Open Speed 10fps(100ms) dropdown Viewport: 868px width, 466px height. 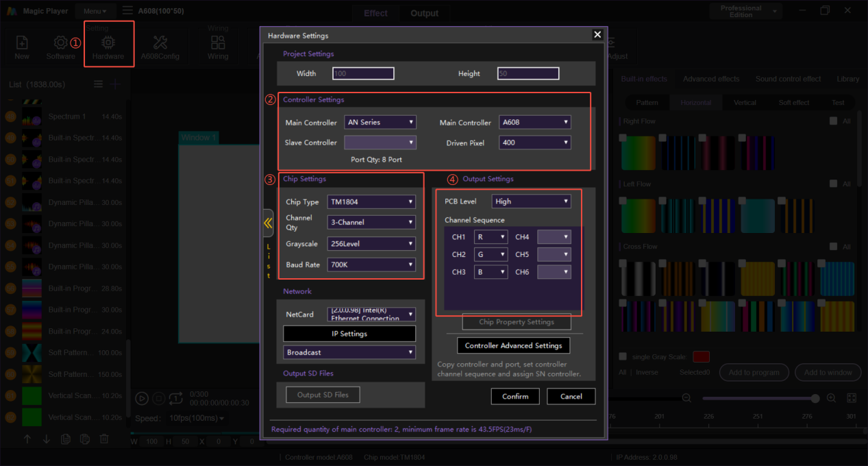[197, 418]
